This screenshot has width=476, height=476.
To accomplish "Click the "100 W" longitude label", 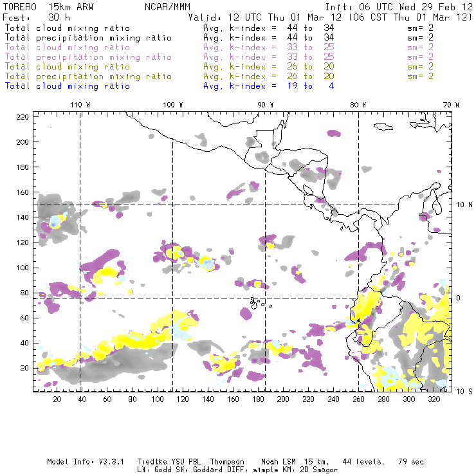I will 173,105.
